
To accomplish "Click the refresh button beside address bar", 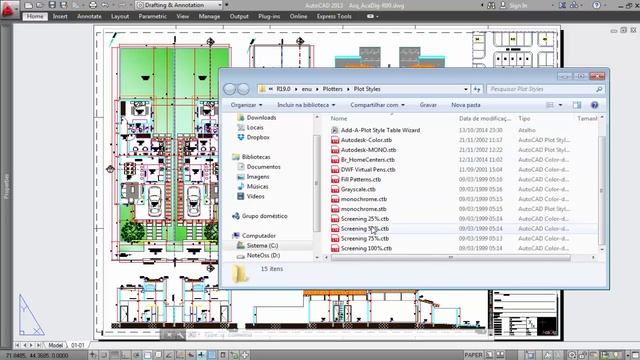I will pos(477,89).
